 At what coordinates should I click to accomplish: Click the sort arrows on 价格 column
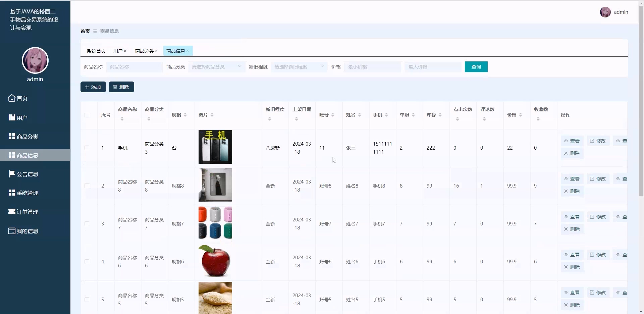[x=521, y=115]
